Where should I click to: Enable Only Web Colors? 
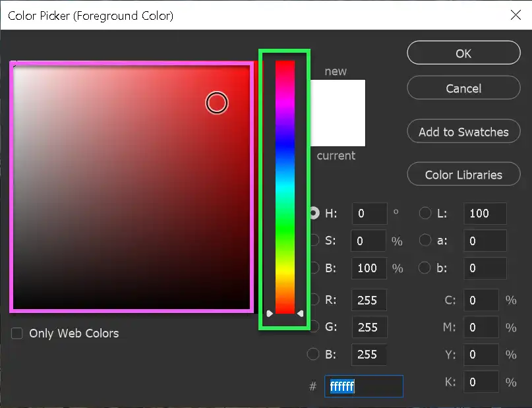[16, 334]
